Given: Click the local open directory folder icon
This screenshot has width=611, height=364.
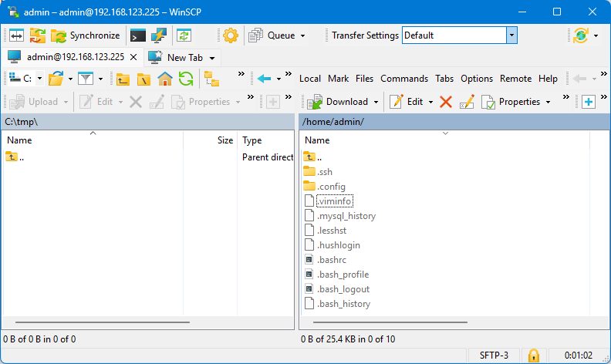Looking at the screenshot, I should pos(56,79).
